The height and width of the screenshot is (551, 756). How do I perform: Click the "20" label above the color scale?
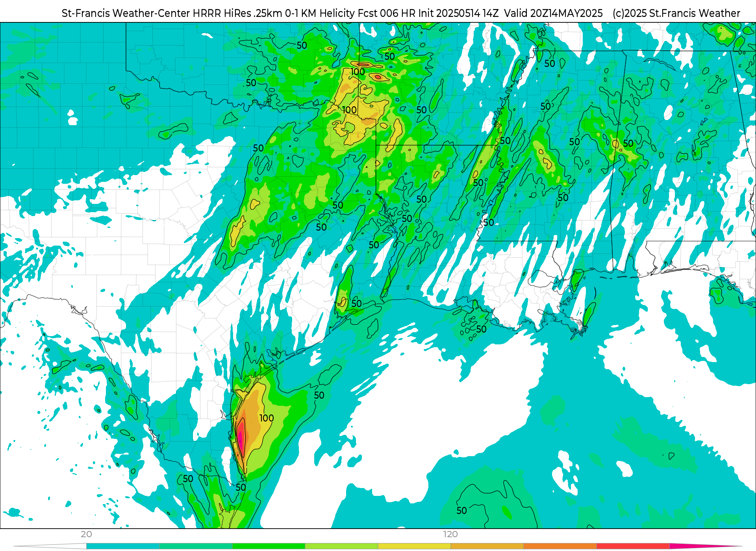(86, 534)
